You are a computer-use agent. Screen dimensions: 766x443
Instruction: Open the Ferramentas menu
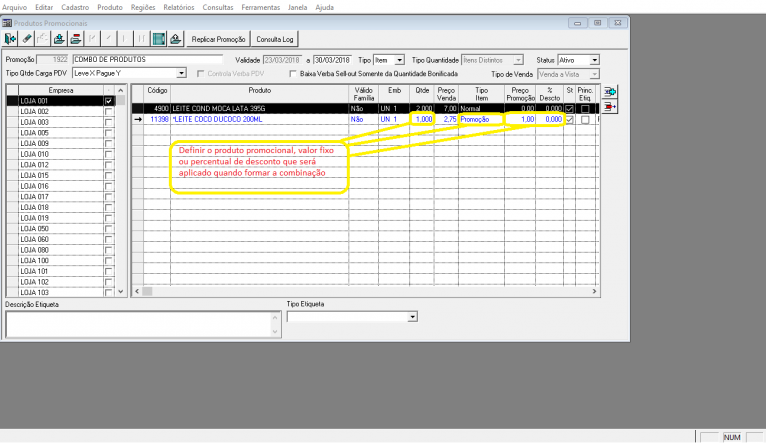[x=261, y=7]
